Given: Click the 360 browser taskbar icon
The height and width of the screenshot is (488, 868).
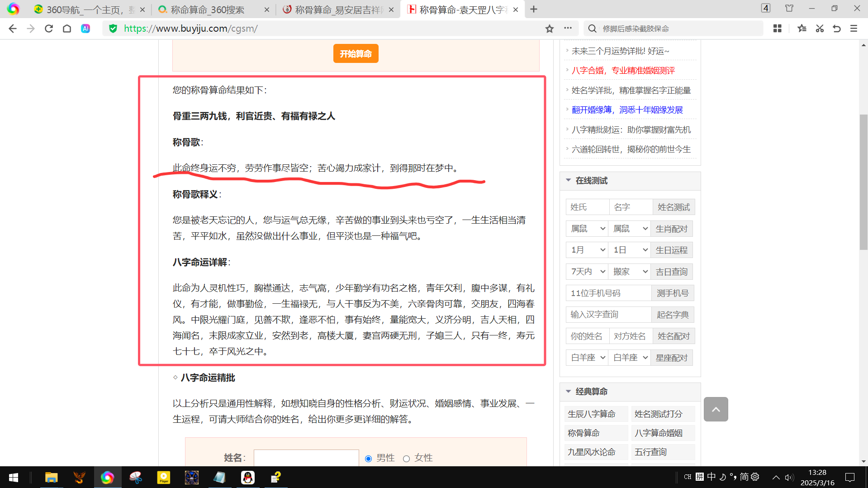Looking at the screenshot, I should (x=108, y=478).
